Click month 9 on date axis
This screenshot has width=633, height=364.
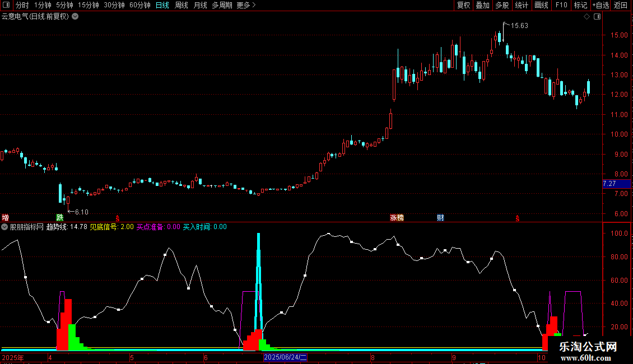pos(454,358)
